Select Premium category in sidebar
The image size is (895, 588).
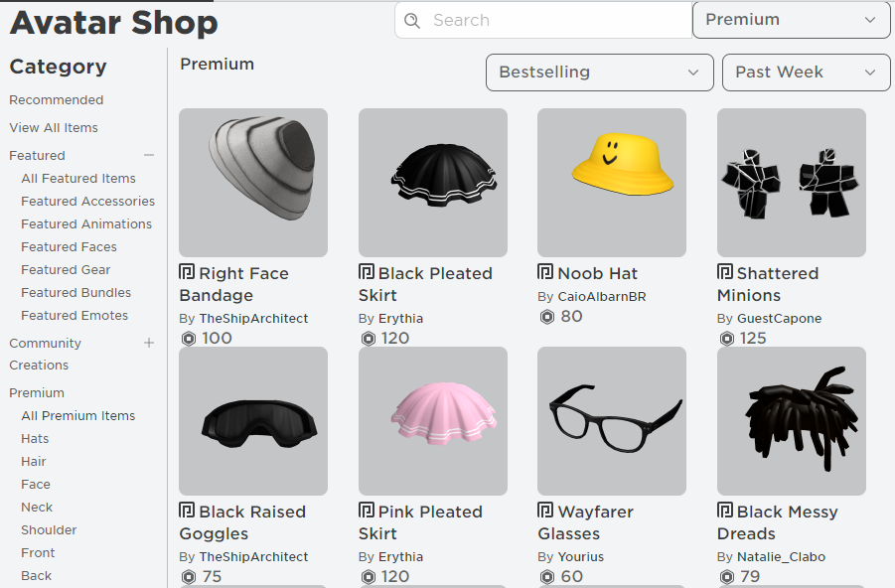click(37, 392)
